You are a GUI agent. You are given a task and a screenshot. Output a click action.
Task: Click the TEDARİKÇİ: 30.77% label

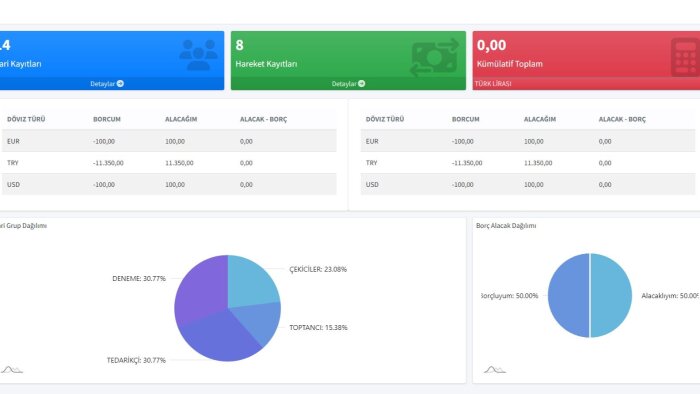(136, 360)
